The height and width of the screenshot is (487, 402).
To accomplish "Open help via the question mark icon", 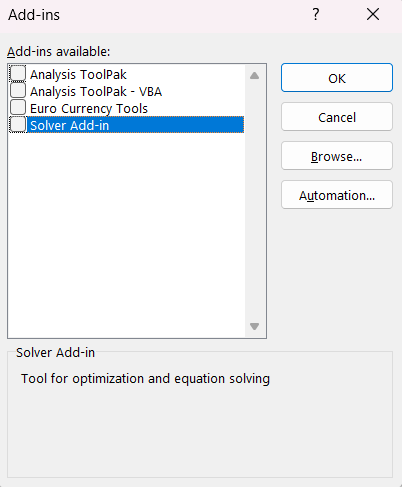I will (x=315, y=14).
